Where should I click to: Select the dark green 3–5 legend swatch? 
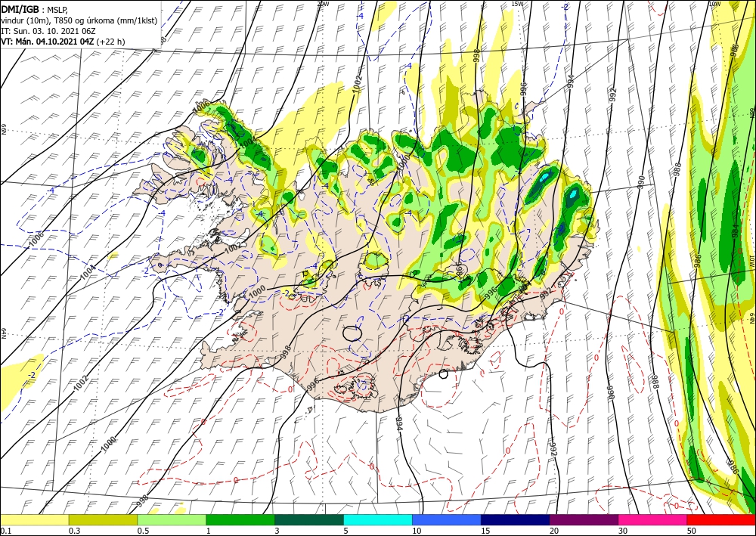(309, 519)
